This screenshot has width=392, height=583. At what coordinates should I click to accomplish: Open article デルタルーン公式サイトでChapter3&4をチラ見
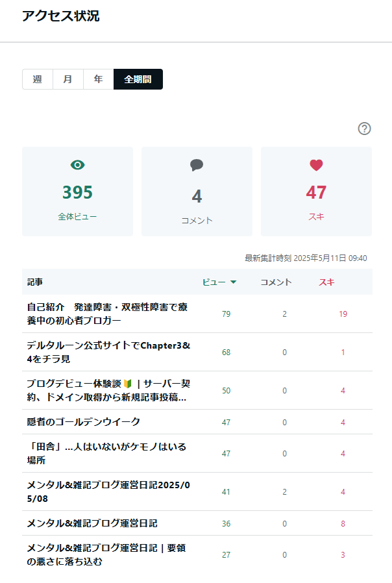pos(108,352)
